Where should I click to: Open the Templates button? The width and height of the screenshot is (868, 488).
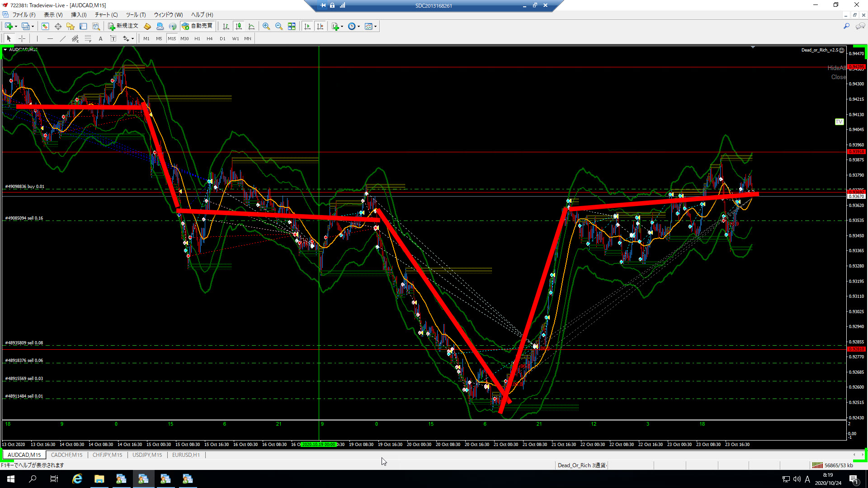pyautogui.click(x=368, y=26)
